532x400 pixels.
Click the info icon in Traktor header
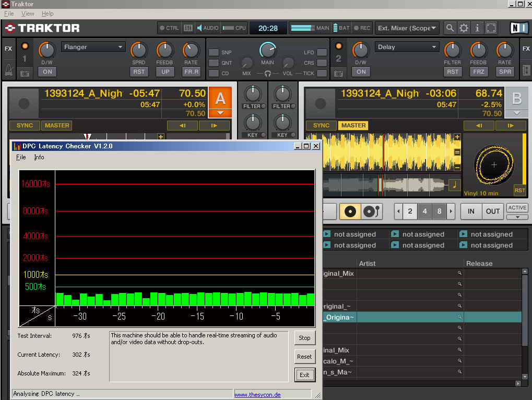click(x=477, y=28)
